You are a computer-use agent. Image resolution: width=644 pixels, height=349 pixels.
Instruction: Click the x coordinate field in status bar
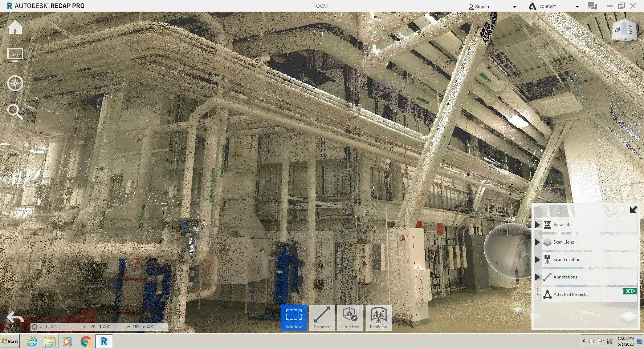[x=49, y=326]
